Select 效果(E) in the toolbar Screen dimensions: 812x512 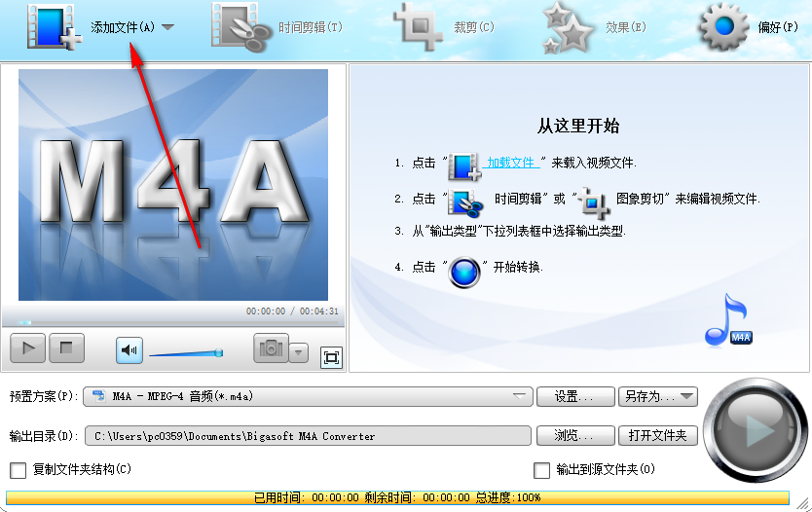(x=626, y=27)
